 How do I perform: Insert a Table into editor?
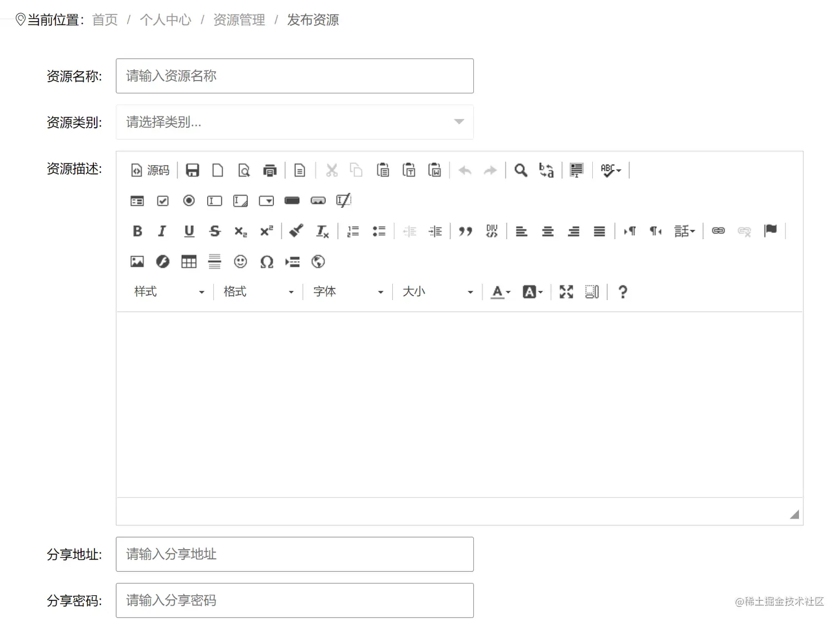[189, 262]
